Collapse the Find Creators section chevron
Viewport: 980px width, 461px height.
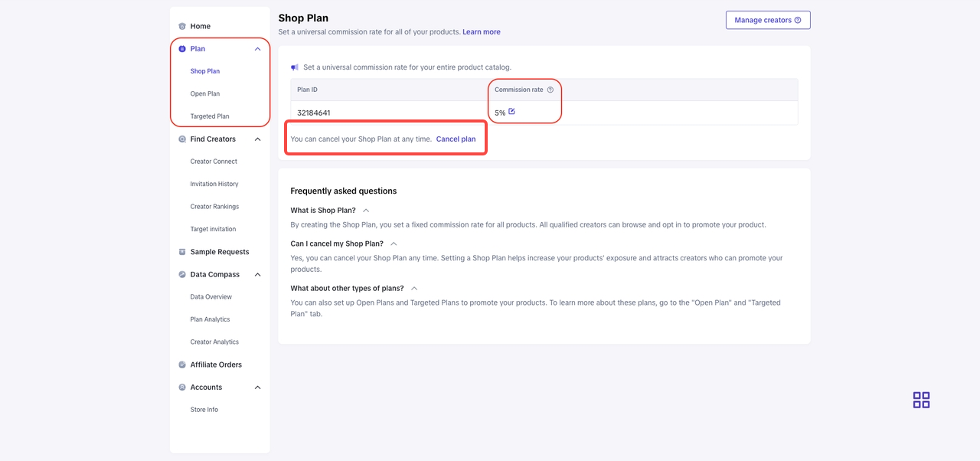[x=257, y=139]
